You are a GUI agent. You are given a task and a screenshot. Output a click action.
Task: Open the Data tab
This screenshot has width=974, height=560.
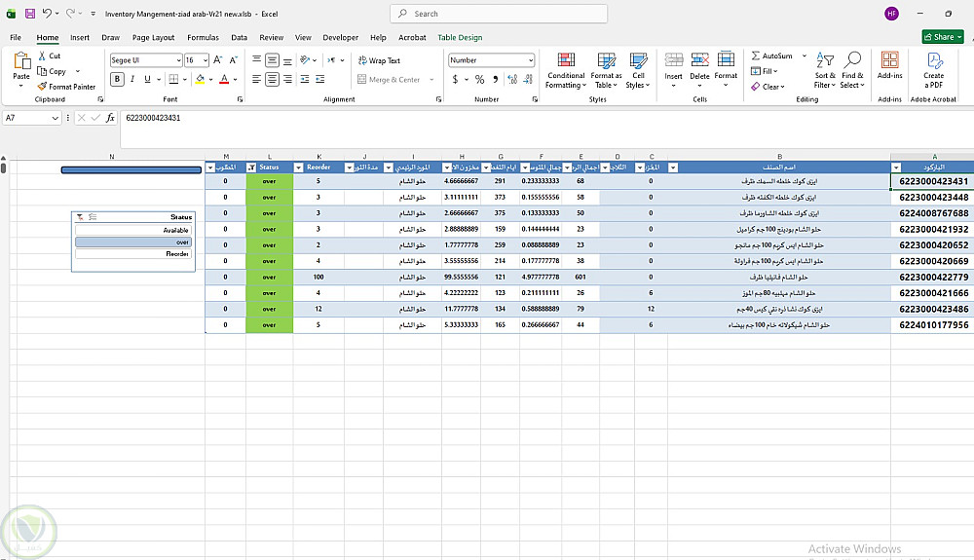tap(240, 37)
